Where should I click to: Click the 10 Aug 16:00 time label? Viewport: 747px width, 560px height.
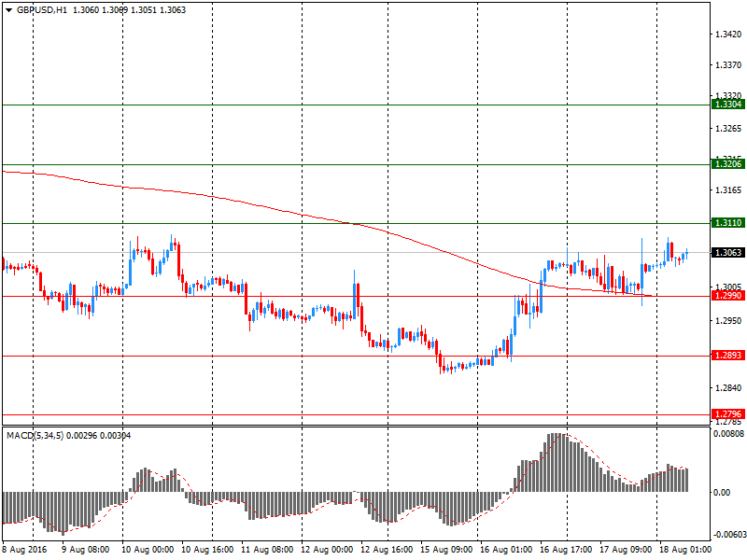point(207,550)
